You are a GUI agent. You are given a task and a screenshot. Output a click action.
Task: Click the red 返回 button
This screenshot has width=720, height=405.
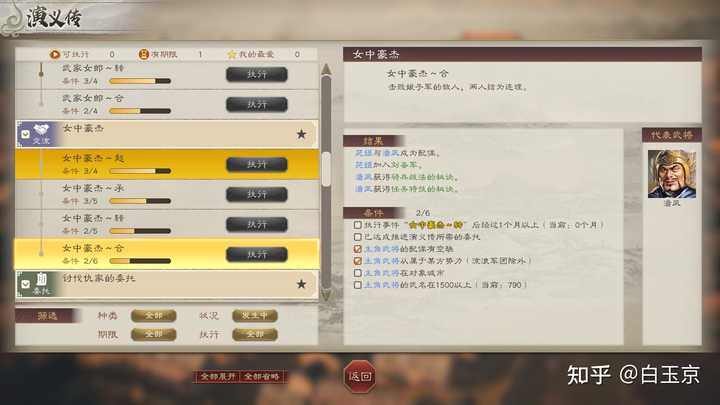(x=360, y=377)
